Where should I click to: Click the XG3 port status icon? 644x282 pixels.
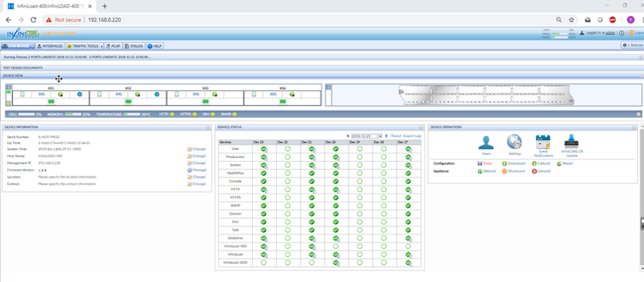coord(215,95)
